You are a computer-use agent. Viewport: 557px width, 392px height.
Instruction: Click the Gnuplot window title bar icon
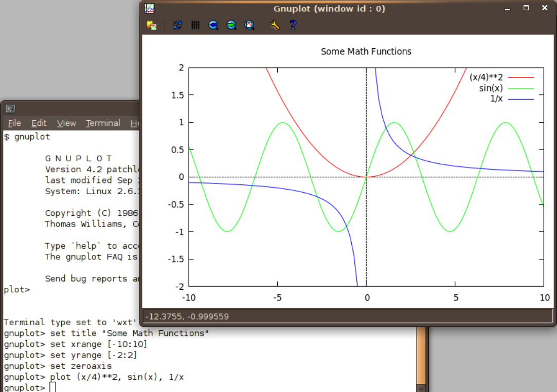(149, 8)
